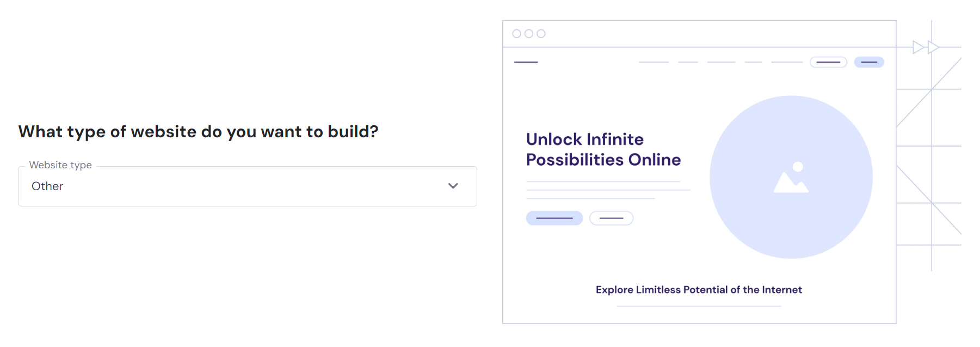The image size is (980, 347).
Task: Click the third window circle in mockup
Action: click(541, 34)
